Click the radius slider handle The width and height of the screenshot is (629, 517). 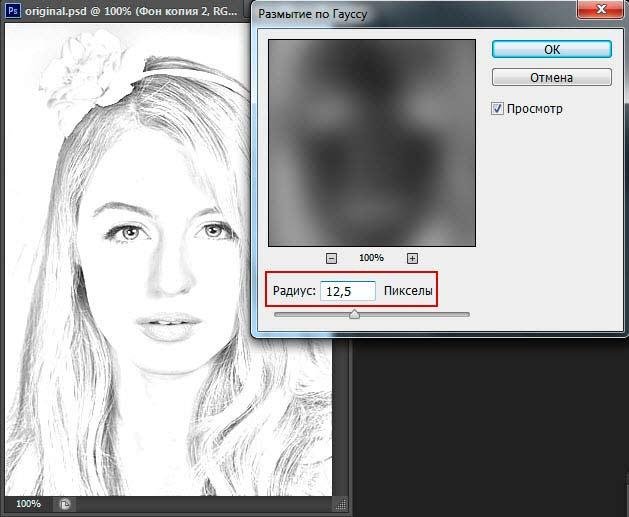[x=354, y=314]
